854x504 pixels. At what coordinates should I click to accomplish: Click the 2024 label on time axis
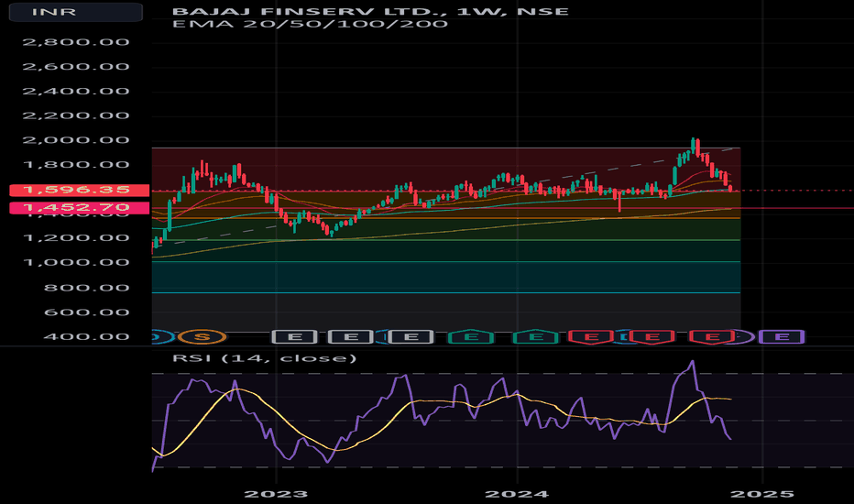click(516, 495)
